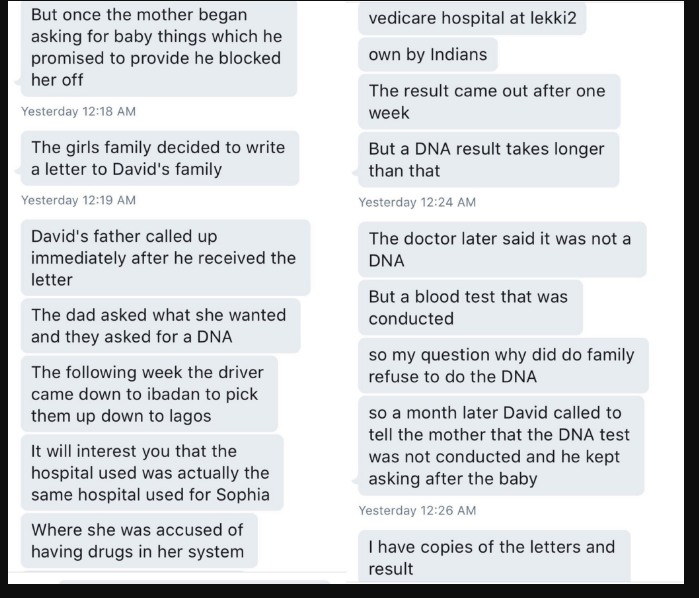699x598 pixels.
Task: Click the 'Yesterday 12:19 AM' timestamp
Action: 78,200
